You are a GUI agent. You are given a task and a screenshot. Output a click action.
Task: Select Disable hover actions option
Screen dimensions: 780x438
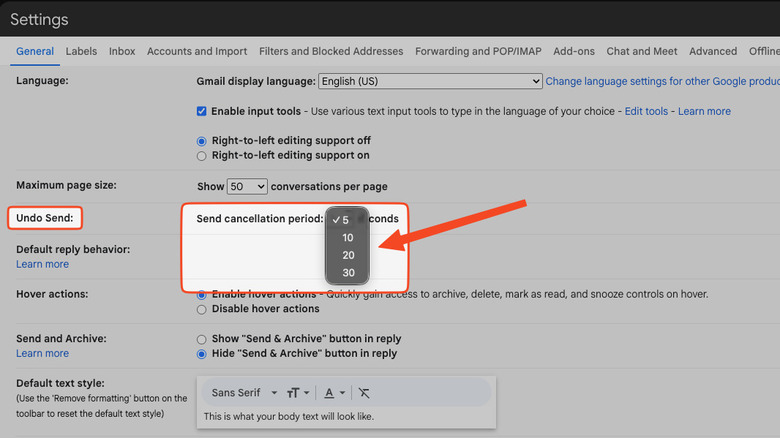click(202, 309)
